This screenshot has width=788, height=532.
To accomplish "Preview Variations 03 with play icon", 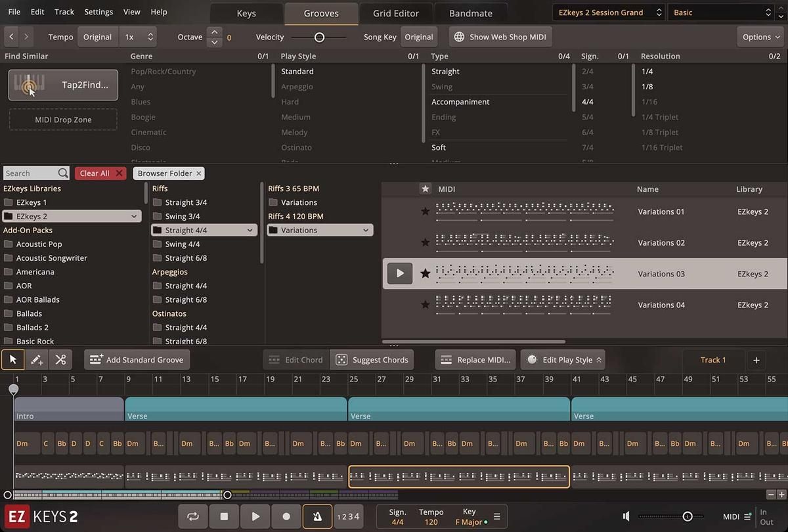I will [399, 273].
